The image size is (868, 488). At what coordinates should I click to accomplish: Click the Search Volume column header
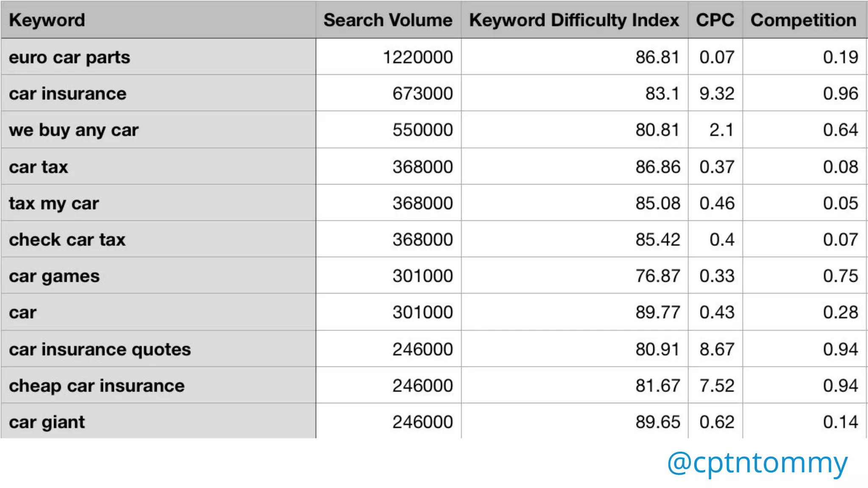pos(388,20)
